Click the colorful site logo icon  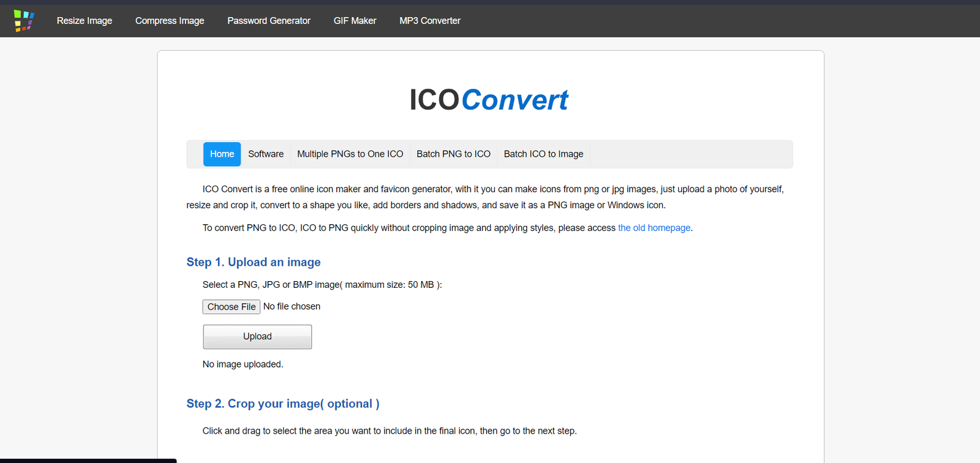click(x=24, y=21)
